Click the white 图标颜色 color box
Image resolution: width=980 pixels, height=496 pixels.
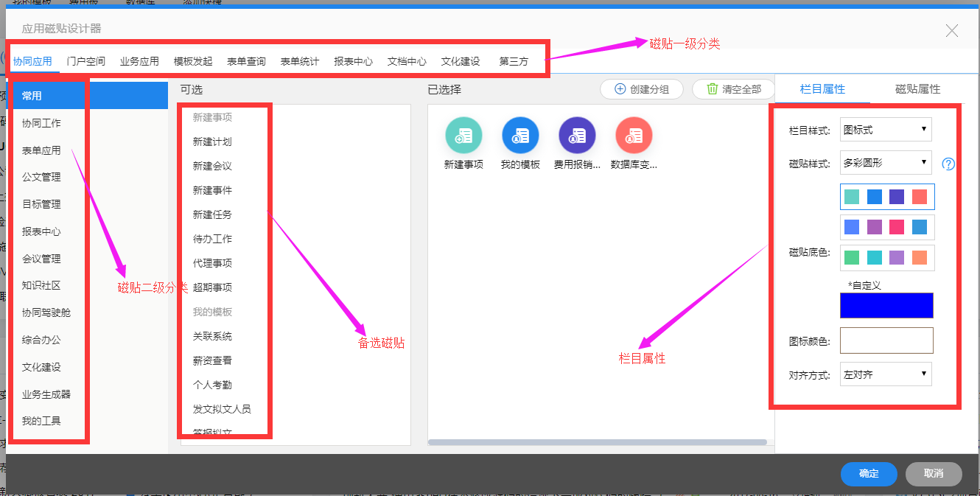(886, 340)
